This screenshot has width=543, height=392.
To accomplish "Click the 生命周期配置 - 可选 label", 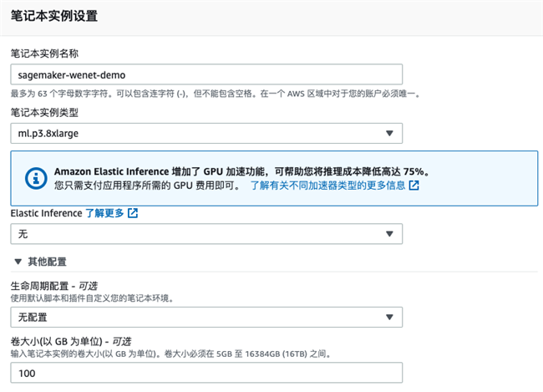I will click(54, 286).
